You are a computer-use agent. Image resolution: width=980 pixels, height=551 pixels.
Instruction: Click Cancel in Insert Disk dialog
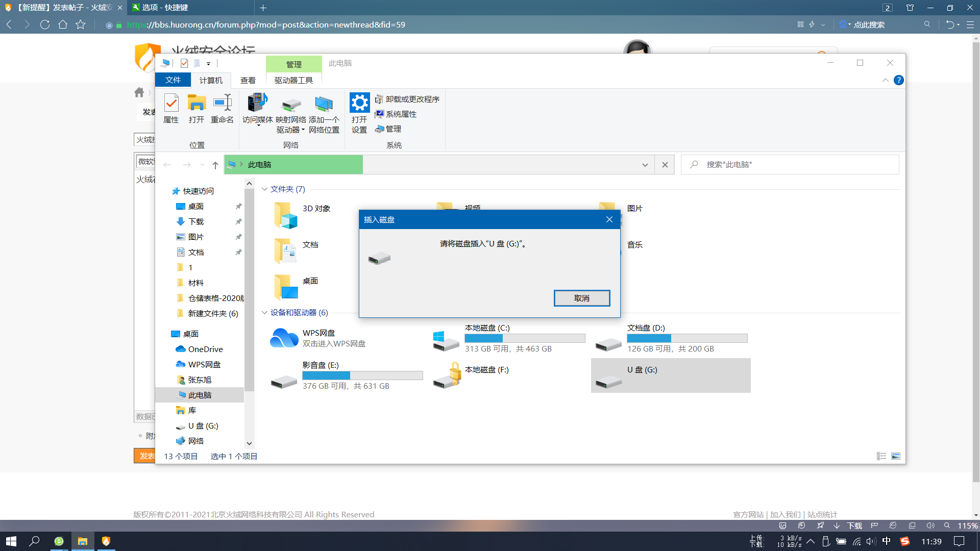581,298
